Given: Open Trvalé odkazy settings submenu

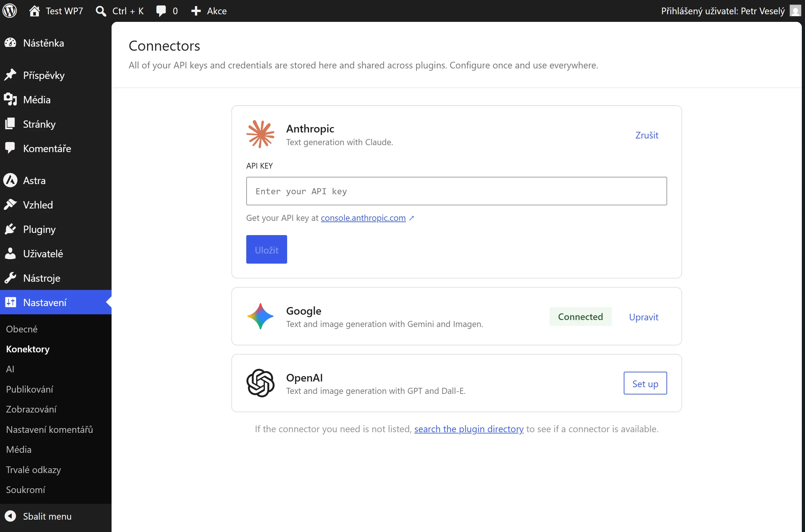Looking at the screenshot, I should tap(33, 470).
